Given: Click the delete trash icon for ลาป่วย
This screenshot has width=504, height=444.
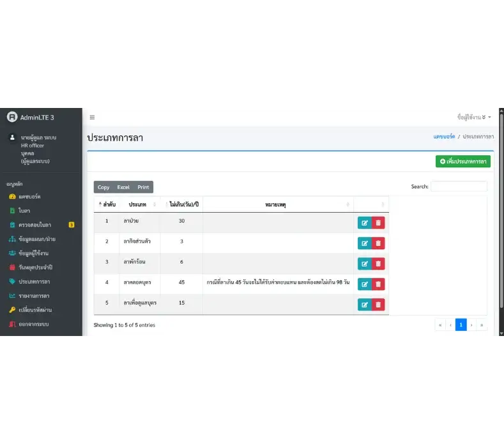Looking at the screenshot, I should [x=378, y=222].
